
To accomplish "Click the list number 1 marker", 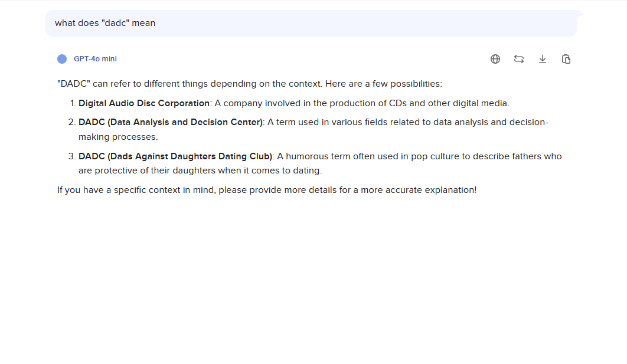I will (x=73, y=103).
